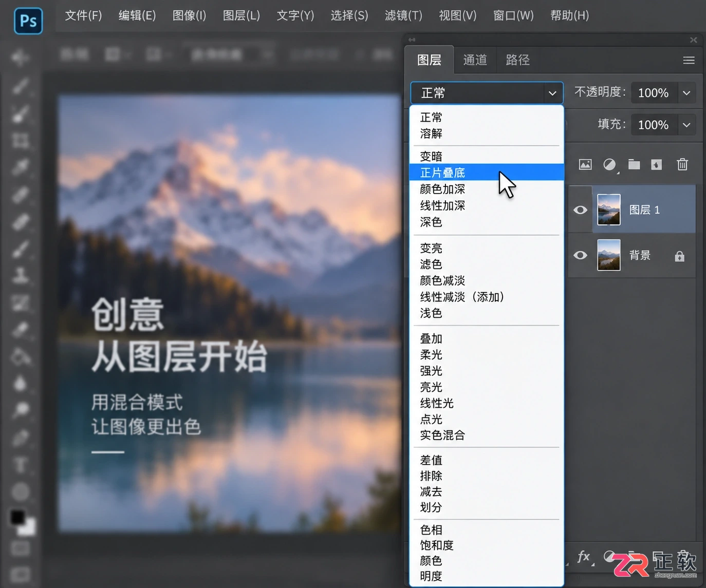Open the 编辑(E) menu
The width and height of the screenshot is (706, 588).
[137, 15]
